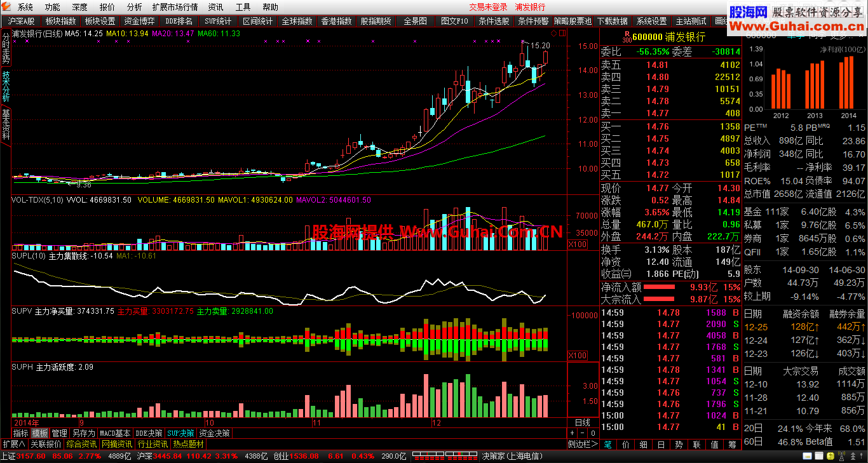The height and width of the screenshot is (463, 868).
Task: Open the 综合资讯 info tab
Action: pos(82,444)
